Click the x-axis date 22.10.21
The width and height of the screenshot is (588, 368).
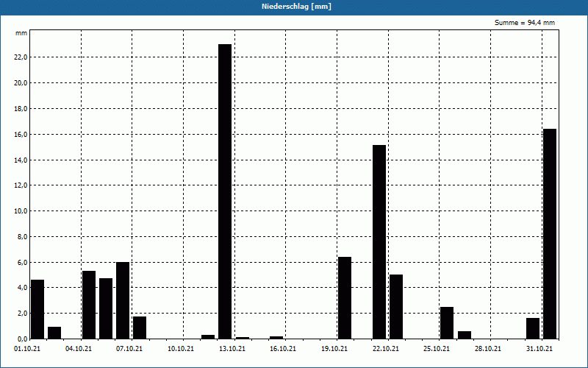point(386,349)
